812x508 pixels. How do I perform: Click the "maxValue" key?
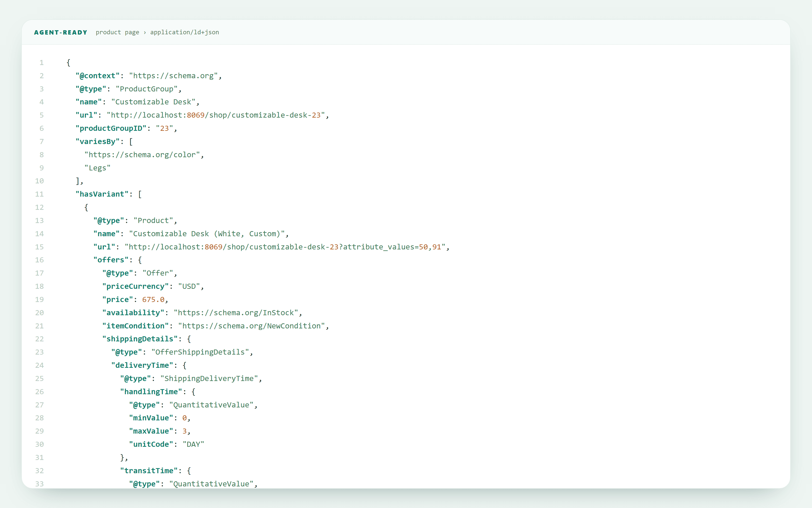click(x=151, y=431)
